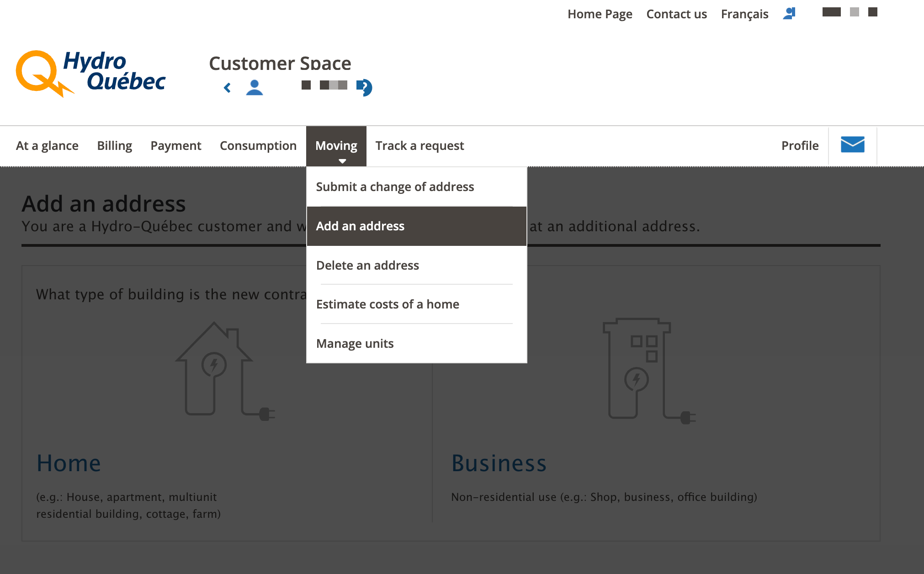924x574 pixels.
Task: Click the 'Add an address' page heading
Action: point(104,204)
